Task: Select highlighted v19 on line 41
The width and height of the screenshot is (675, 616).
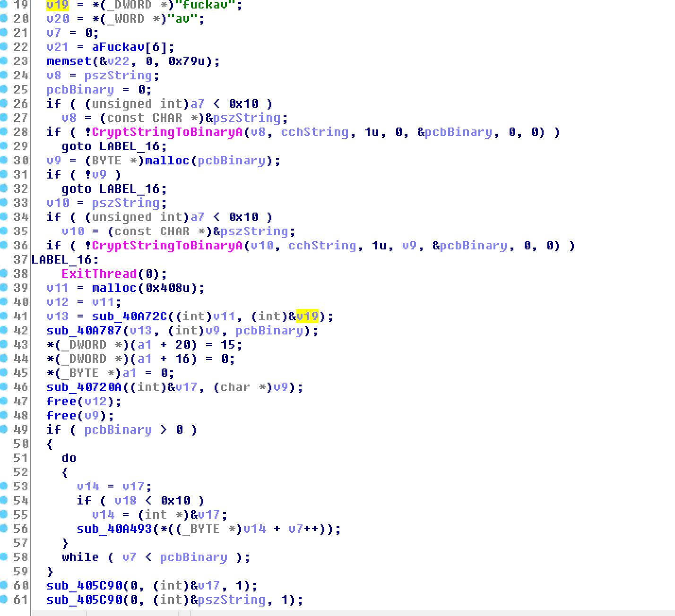Action: pos(307,317)
